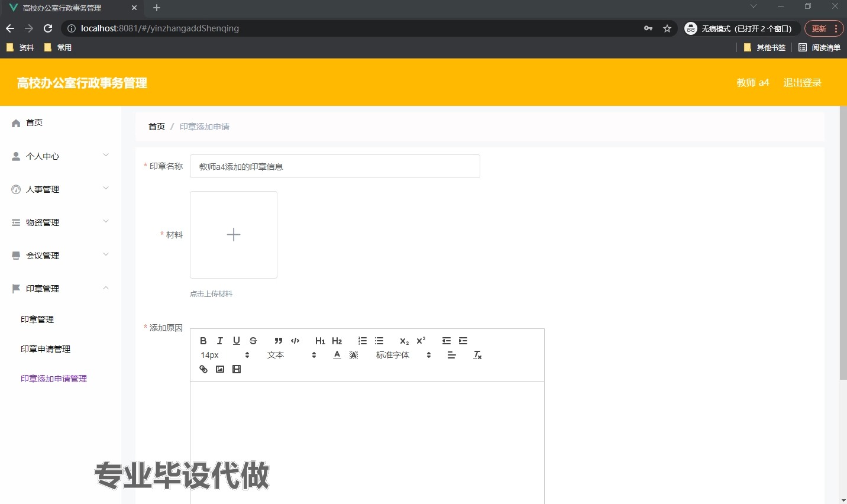This screenshot has height=504, width=847.
Task: Clear text formatting in editor
Action: click(477, 355)
